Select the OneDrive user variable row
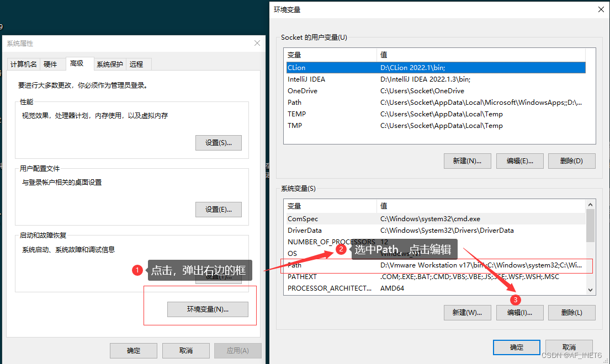Viewport: 610px width, 364px height. tap(436, 91)
